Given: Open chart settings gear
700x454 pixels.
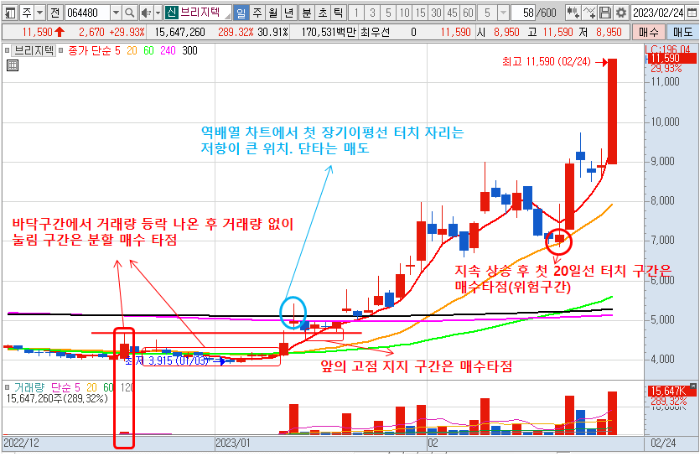Looking at the screenshot, I should (x=621, y=12).
